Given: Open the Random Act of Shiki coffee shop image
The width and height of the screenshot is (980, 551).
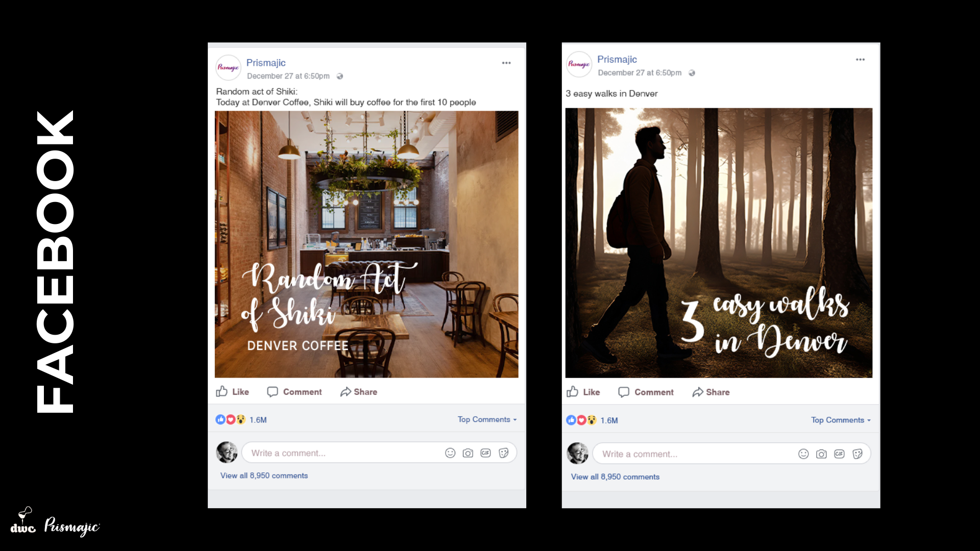Looking at the screenshot, I should (366, 244).
